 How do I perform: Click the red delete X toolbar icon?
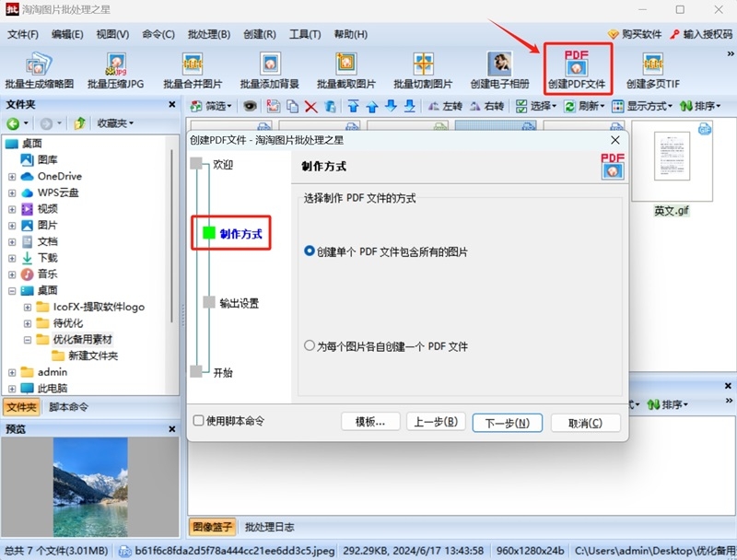tap(311, 107)
